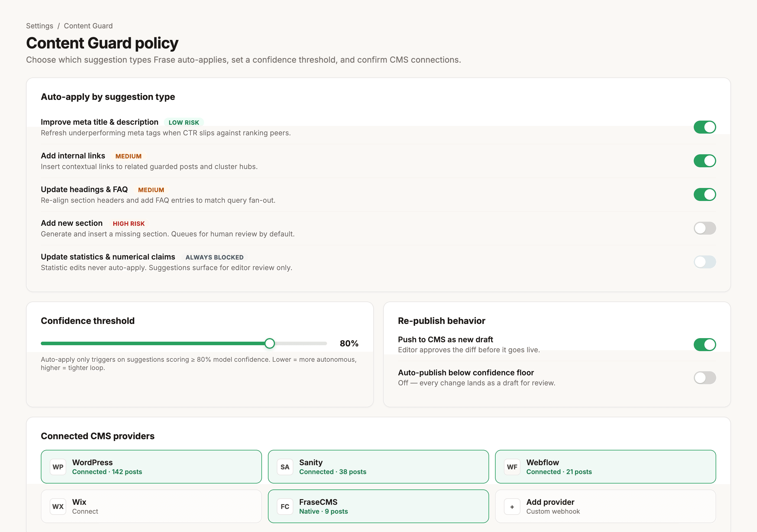Viewport: 757px width, 532px height.
Task: Open the WordPress connection card
Action: click(x=151, y=467)
